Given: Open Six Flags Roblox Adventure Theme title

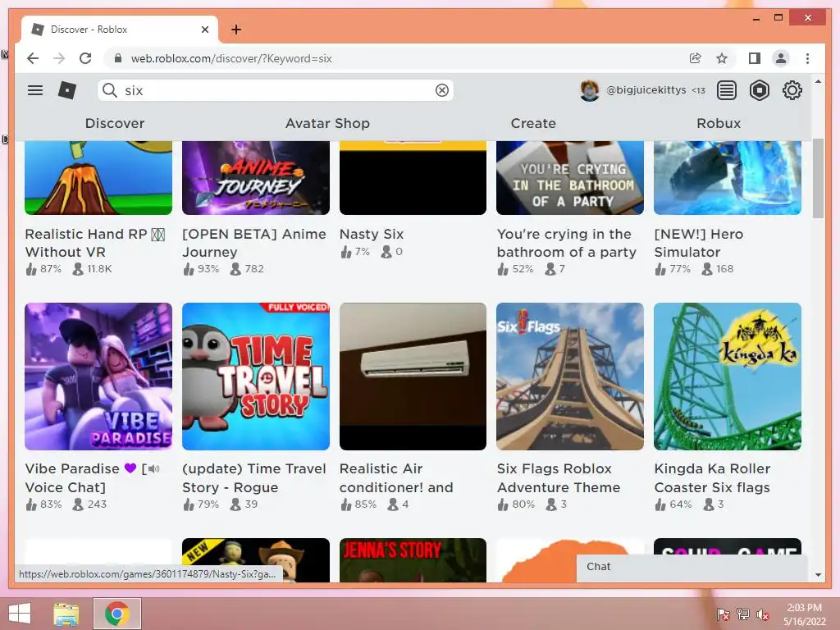Looking at the screenshot, I should coord(558,478).
